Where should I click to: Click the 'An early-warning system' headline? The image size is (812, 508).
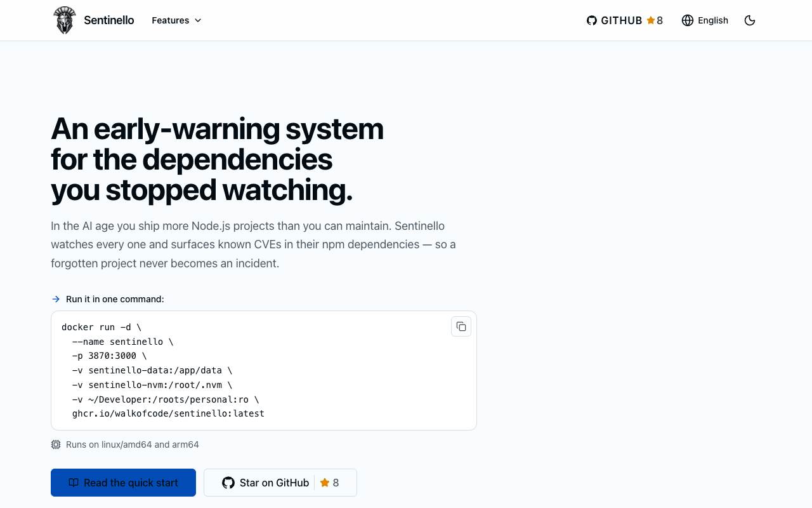(217, 129)
